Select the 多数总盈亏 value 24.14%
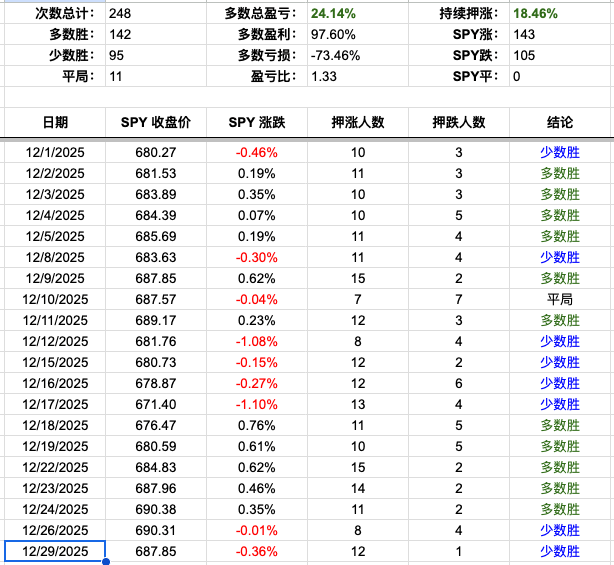 [x=358, y=13]
